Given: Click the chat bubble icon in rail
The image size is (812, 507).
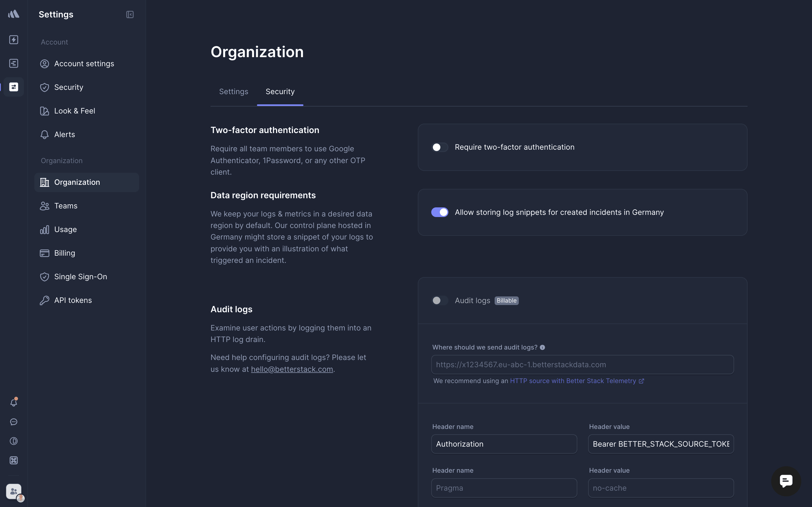Looking at the screenshot, I should coord(13,422).
